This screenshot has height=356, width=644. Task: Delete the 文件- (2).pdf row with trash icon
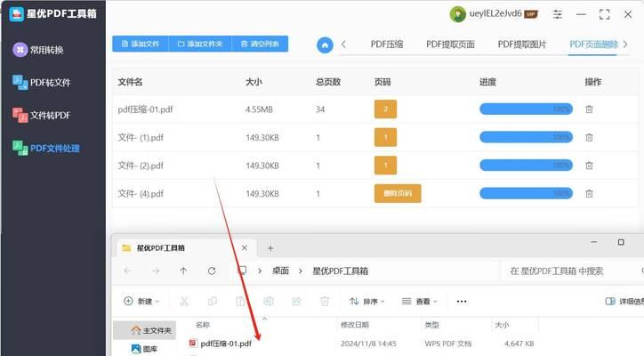[x=589, y=166]
